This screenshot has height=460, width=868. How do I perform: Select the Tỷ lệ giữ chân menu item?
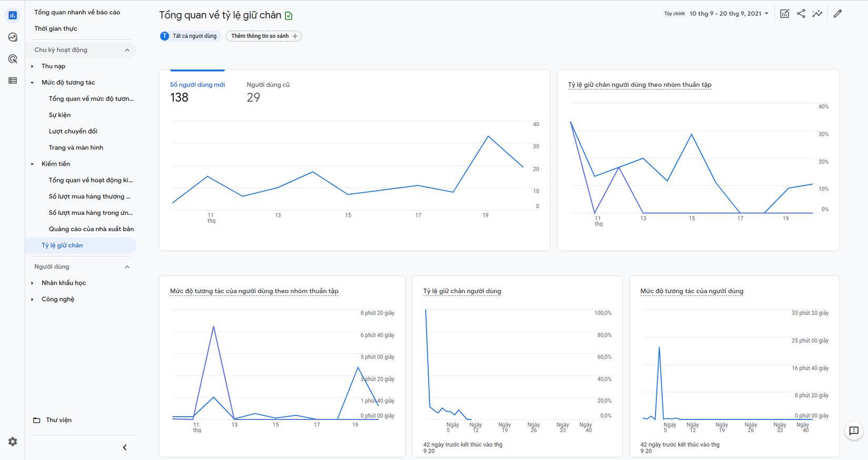pyautogui.click(x=81, y=245)
